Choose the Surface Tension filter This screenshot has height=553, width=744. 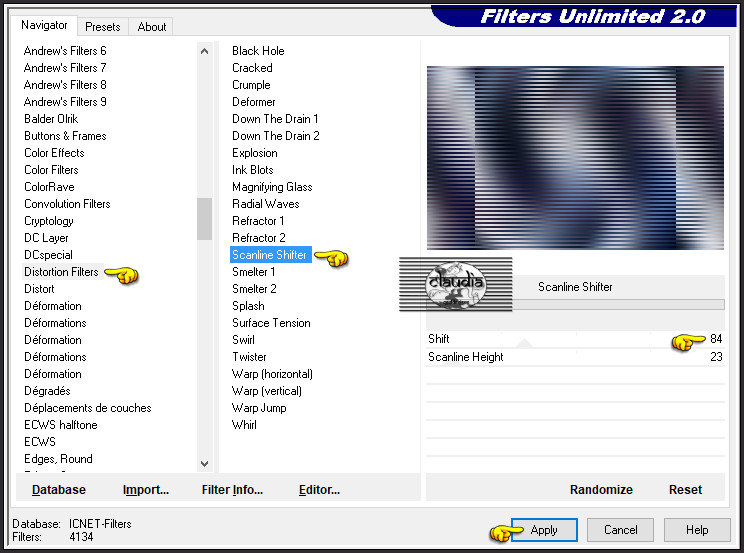[271, 323]
